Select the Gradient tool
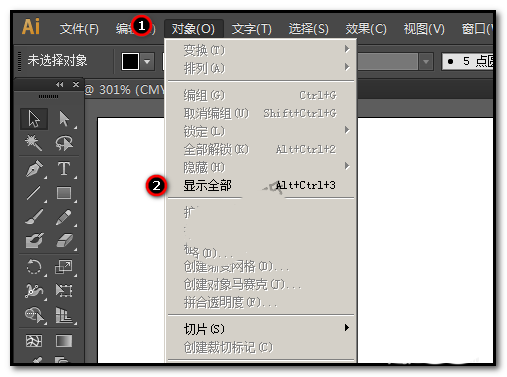The height and width of the screenshot is (377, 507). [64, 341]
